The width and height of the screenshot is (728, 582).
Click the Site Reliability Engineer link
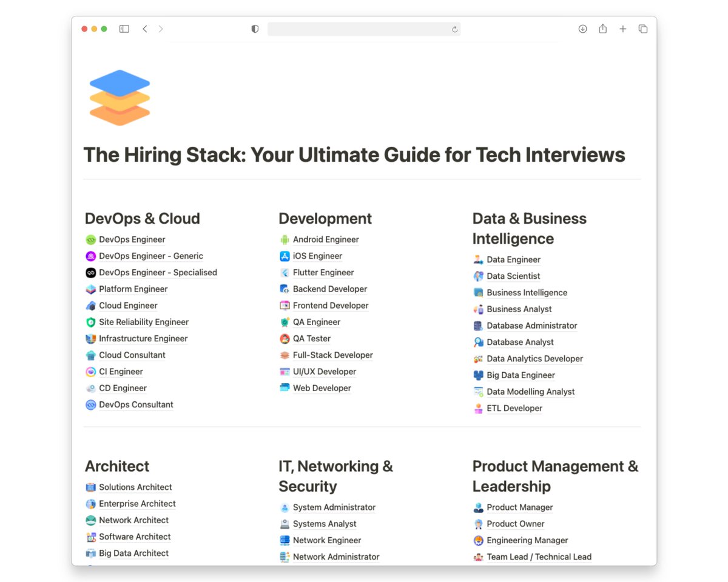(x=143, y=322)
